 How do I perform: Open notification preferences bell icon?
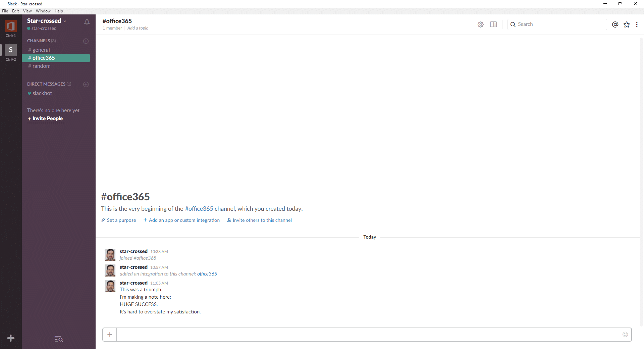(x=87, y=22)
